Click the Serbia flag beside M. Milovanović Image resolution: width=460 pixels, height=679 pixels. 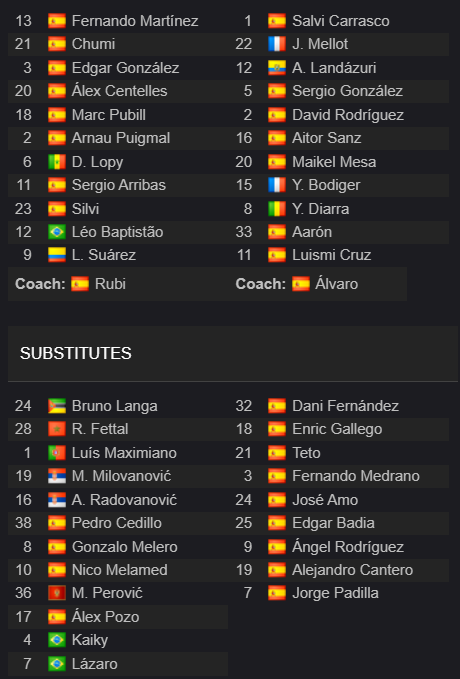(57, 476)
